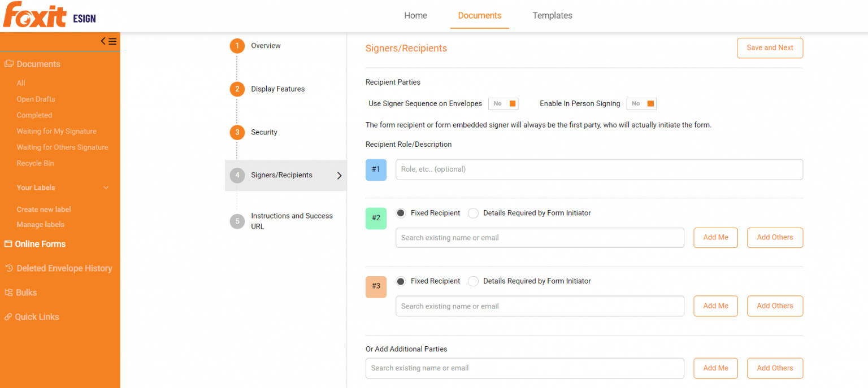Click the arrow next to Signers/Recipients step
868x388 pixels.
pos(339,175)
